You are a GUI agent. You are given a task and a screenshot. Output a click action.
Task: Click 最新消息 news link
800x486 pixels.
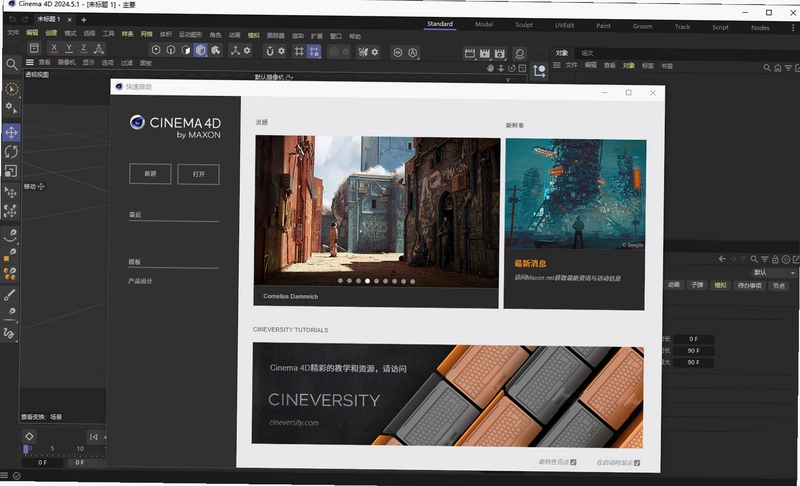(x=530, y=264)
